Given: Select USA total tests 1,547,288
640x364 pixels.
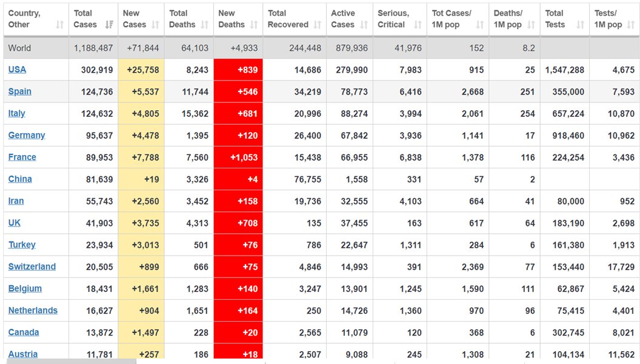Looking at the screenshot, I should [564, 70].
